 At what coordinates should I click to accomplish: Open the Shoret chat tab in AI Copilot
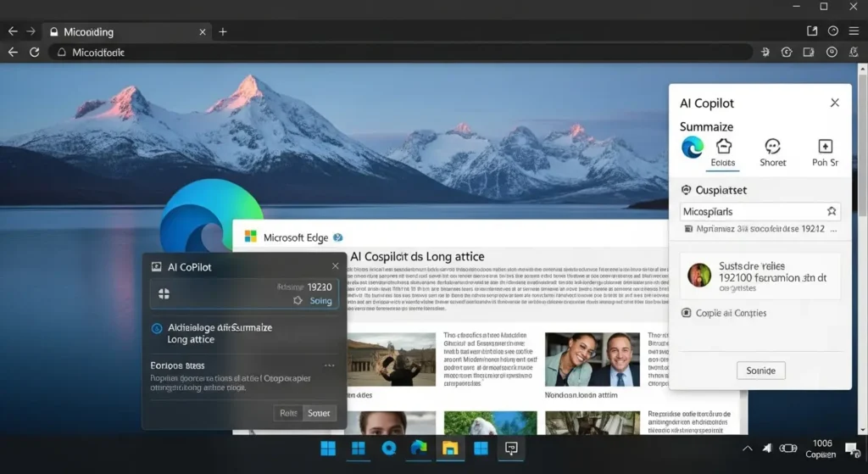[x=773, y=153]
